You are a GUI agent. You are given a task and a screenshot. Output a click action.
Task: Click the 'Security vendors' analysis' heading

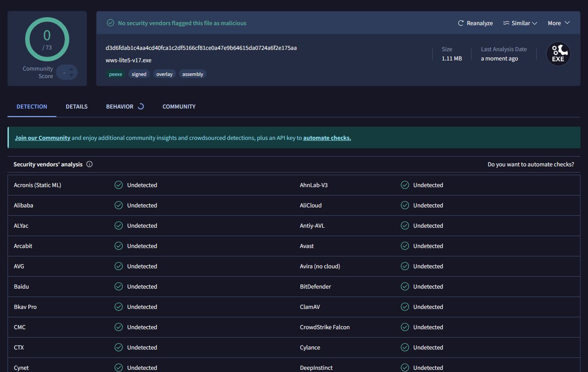[48, 164]
